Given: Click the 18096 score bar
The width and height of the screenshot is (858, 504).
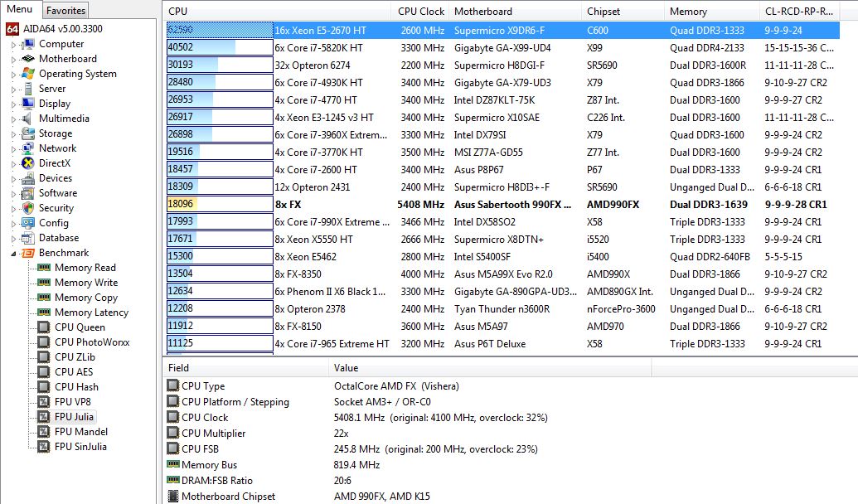Looking at the screenshot, I should coord(220,204).
